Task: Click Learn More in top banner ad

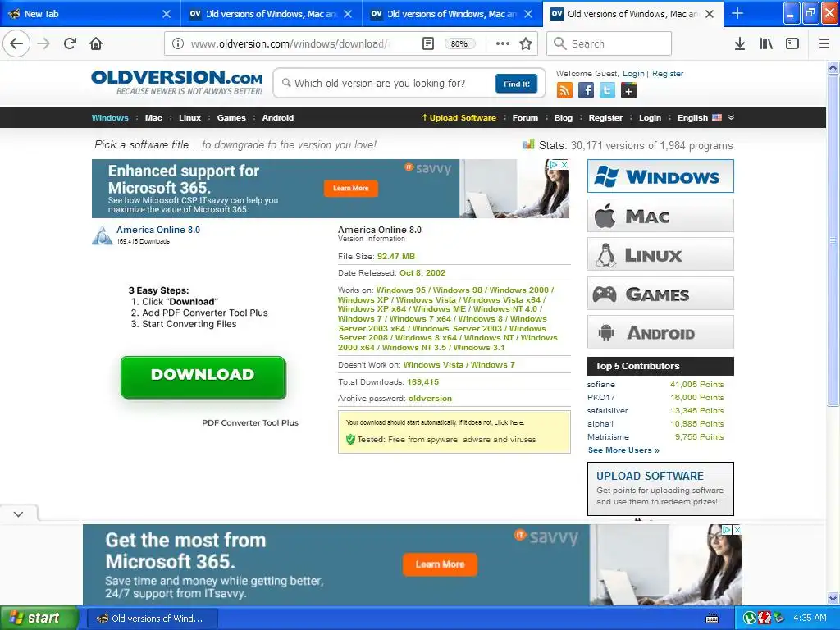Action: (351, 188)
